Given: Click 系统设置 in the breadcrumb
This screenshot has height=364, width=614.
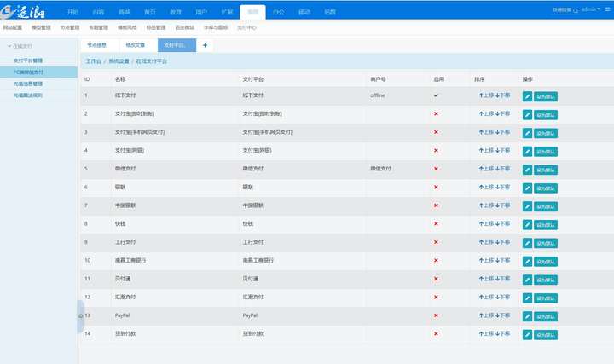Looking at the screenshot, I should [x=119, y=61].
